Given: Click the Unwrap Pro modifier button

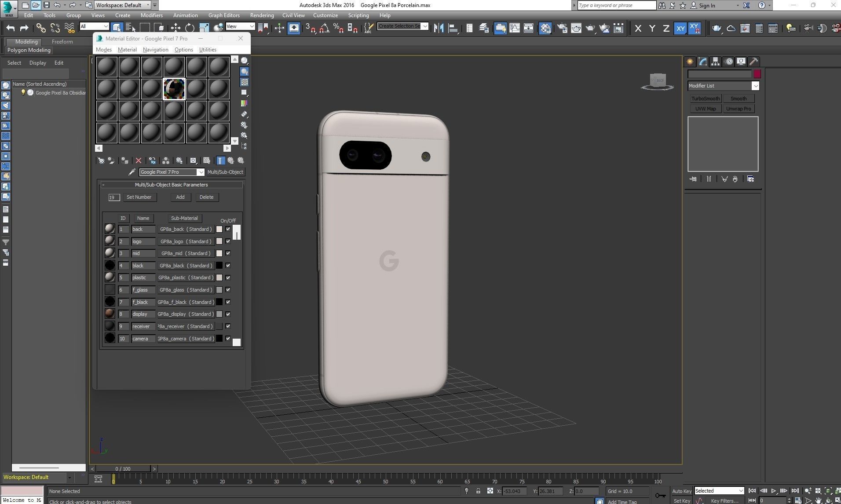Looking at the screenshot, I should point(739,109).
